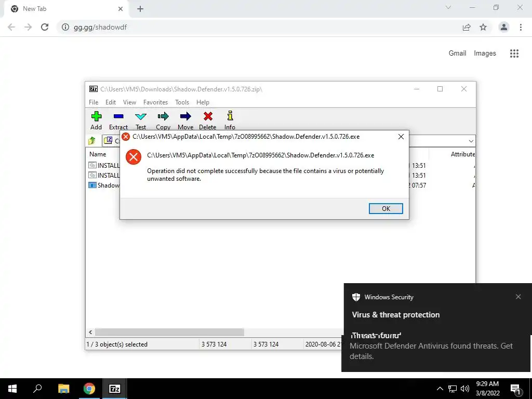Go forward in Chrome
532x399 pixels.
28,27
